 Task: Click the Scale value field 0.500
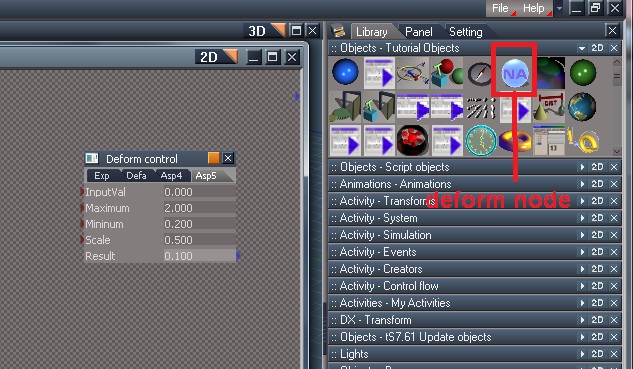coord(199,240)
